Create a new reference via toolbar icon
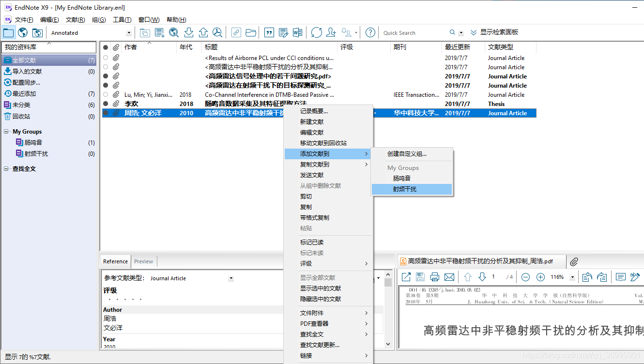The image size is (644, 364). pos(159,32)
